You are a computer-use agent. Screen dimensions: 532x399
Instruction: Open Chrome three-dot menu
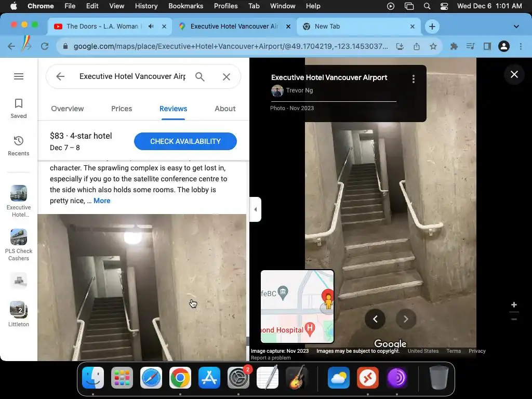point(521,46)
